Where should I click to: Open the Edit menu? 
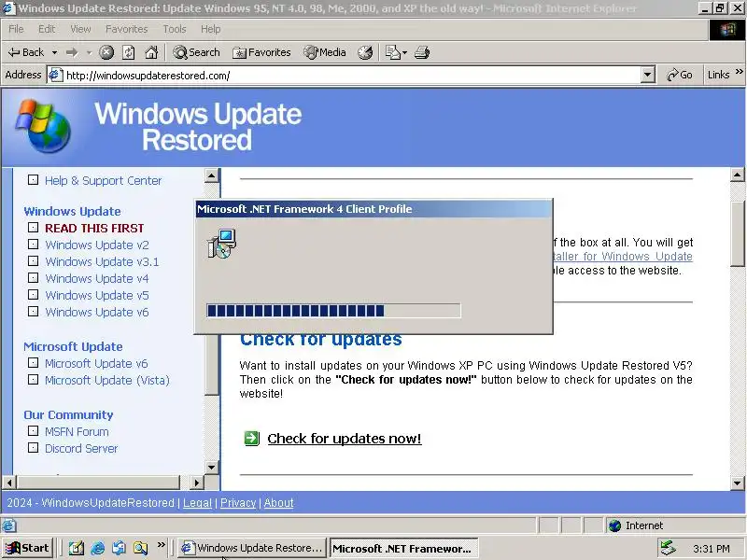point(47,29)
